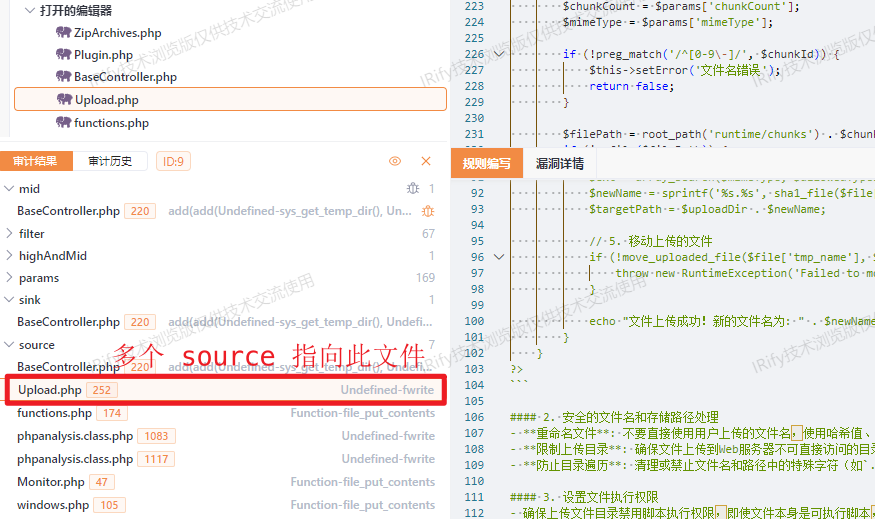This screenshot has height=519, width=875.
Task: Open ZipArchives.php in open editors list
Action: coord(117,33)
